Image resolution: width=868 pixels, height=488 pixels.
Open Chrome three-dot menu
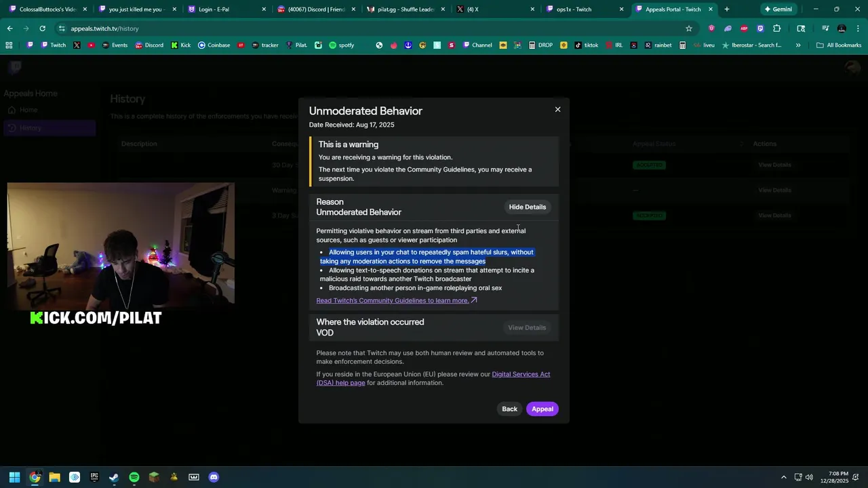[858, 28]
